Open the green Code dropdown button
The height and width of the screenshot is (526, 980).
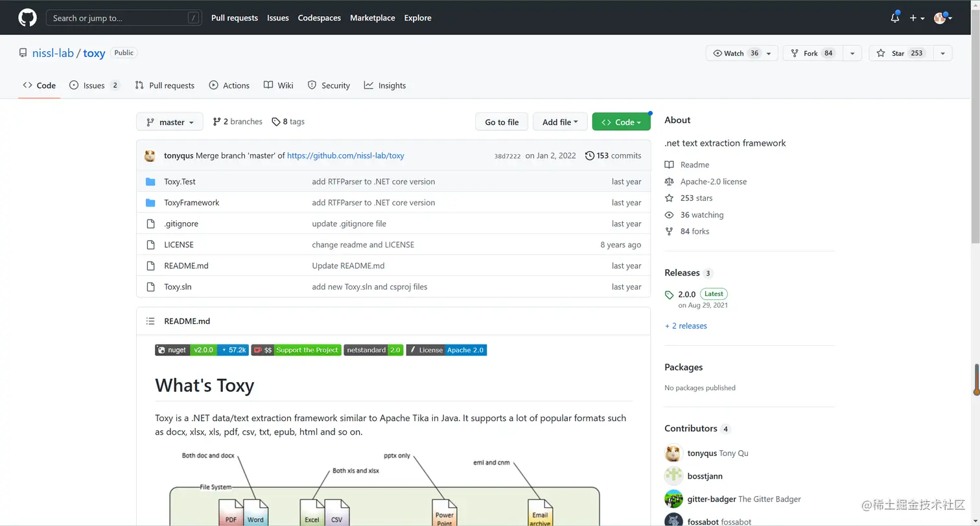tap(621, 122)
